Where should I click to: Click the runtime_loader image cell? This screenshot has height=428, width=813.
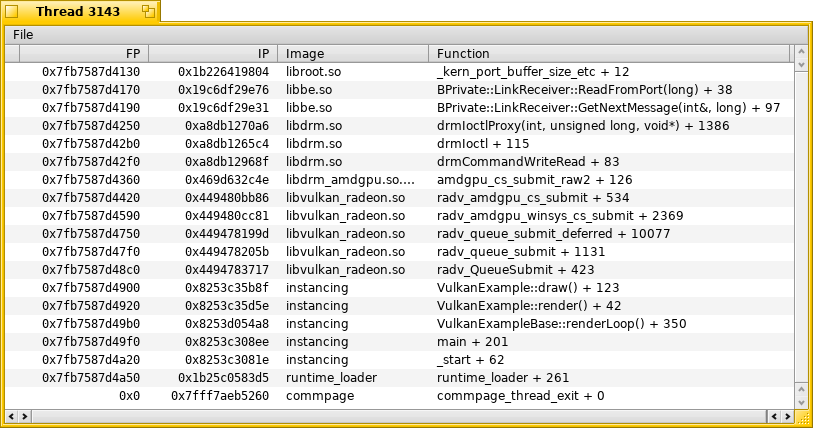pyautogui.click(x=331, y=378)
